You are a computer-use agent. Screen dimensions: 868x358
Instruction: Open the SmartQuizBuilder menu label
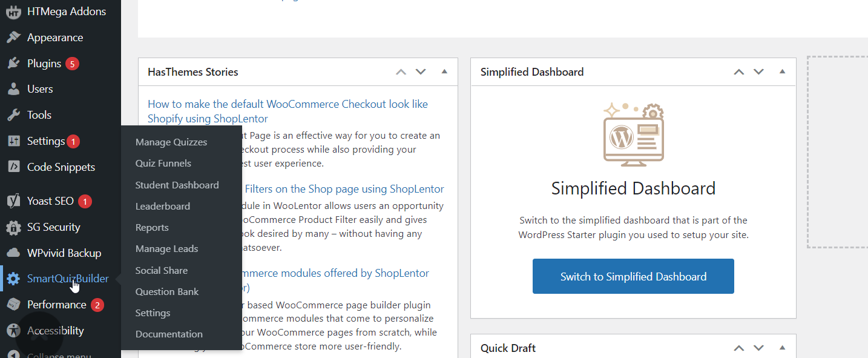pos(68,279)
